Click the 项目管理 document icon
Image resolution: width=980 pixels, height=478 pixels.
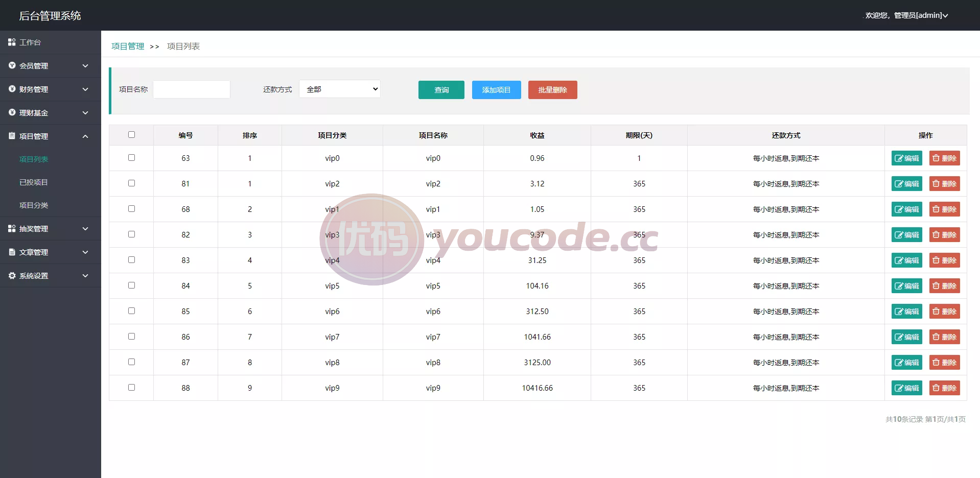point(12,136)
